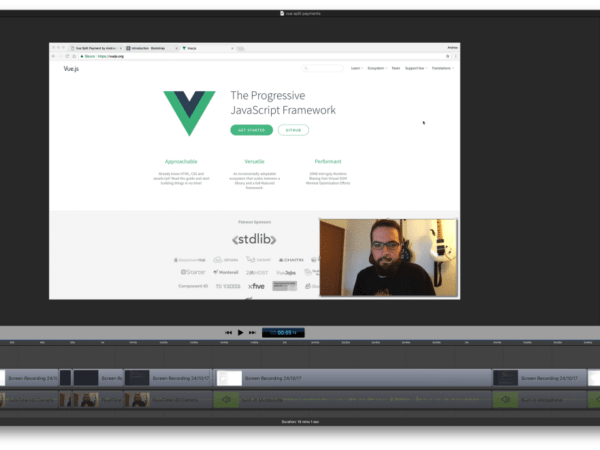Click the Team link in Vue navigation
Viewport: 600px width, 450px height.
[x=396, y=68]
